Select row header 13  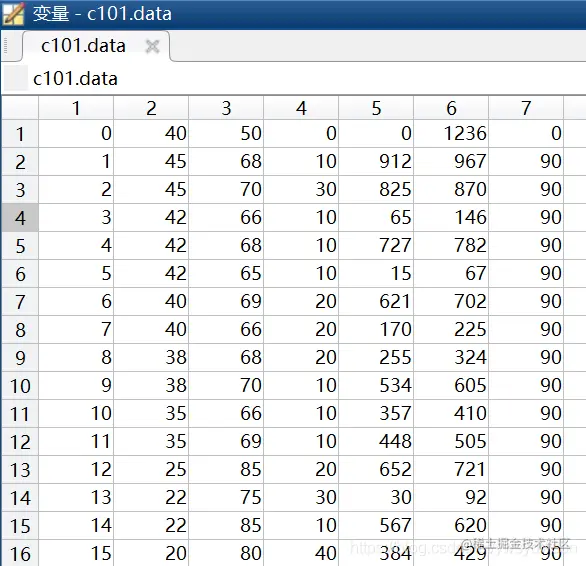(x=20, y=470)
